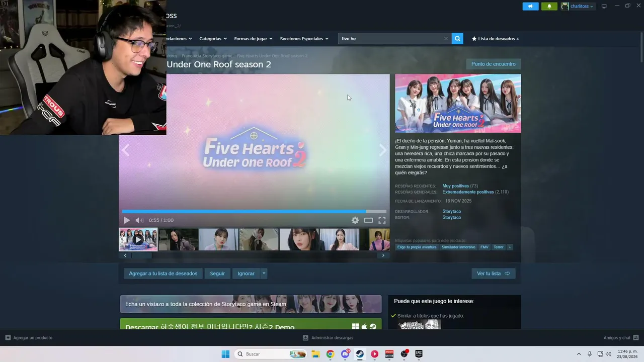The image size is (644, 362).
Task: Click the Seguir button
Action: coord(217,274)
